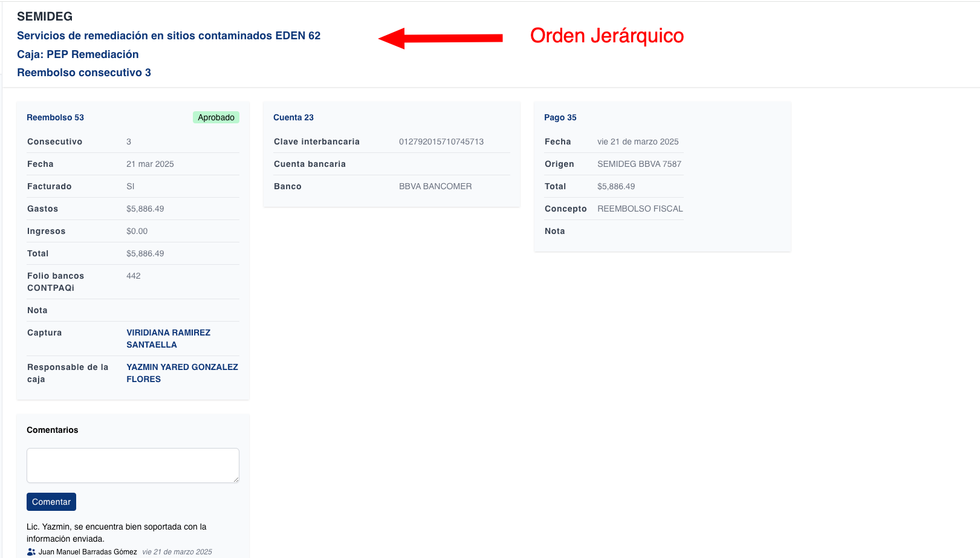The image size is (980, 558).
Task: Click the Folio bancos CONTPAQi value 442
Action: (x=133, y=276)
